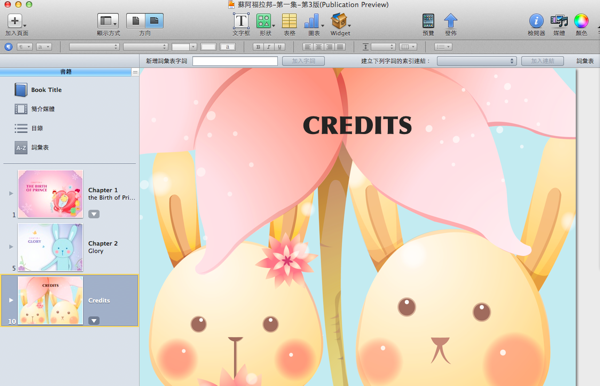Viewport: 600px width, 386px height.
Task: Open Chapter 1 action dropdown arrow
Action: [x=94, y=214]
